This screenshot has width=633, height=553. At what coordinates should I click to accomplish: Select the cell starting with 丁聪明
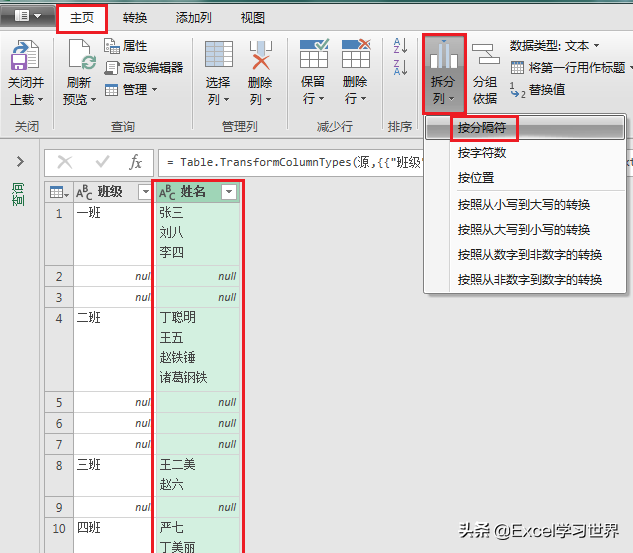[197, 350]
